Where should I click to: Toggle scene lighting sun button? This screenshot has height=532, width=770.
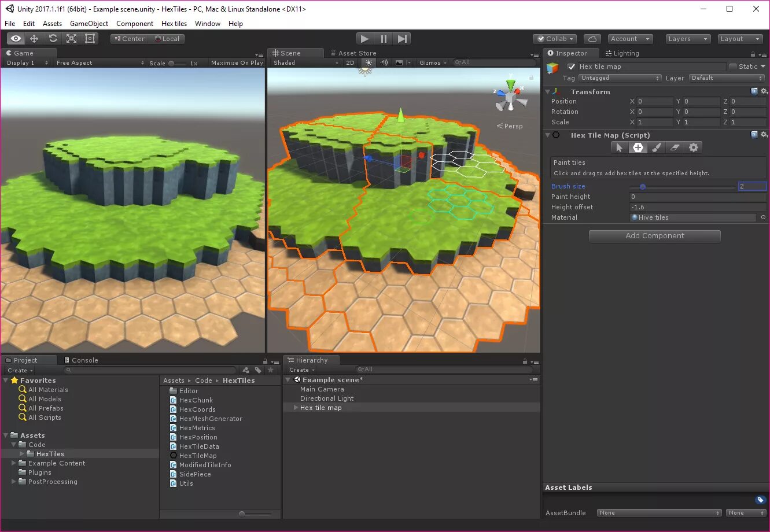369,62
